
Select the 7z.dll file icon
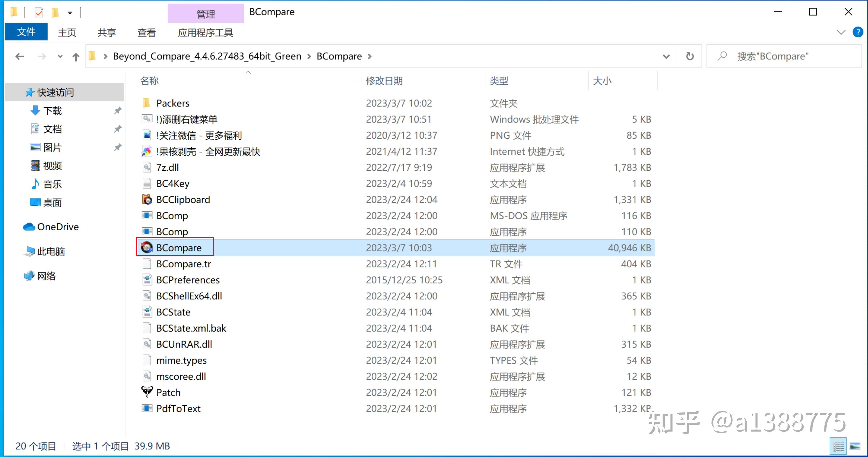pos(147,167)
